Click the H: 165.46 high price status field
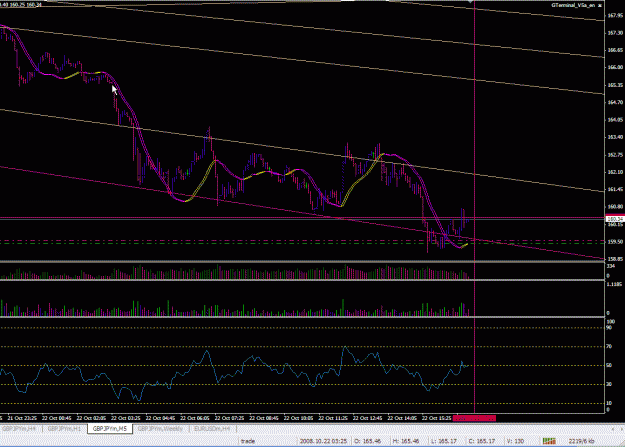 pos(405,441)
